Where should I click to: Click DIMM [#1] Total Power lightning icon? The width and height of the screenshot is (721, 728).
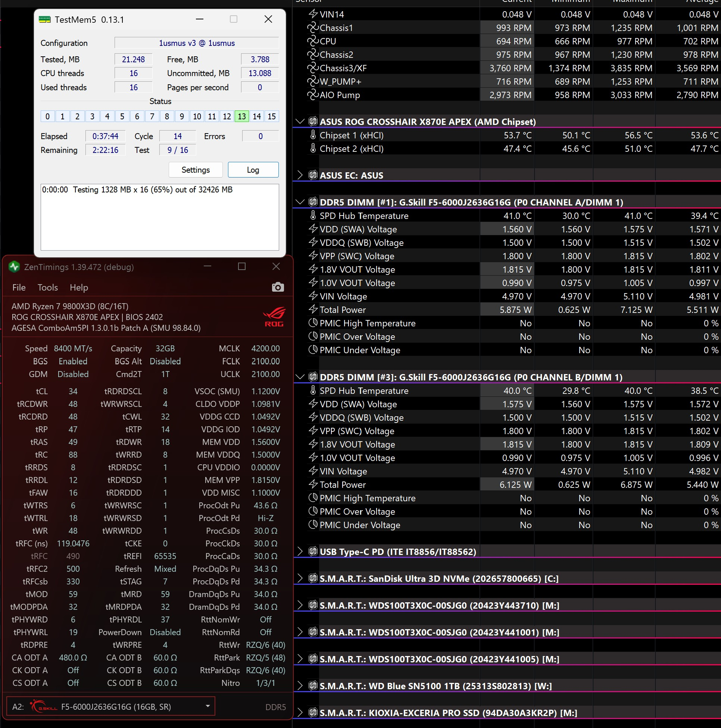coord(313,310)
